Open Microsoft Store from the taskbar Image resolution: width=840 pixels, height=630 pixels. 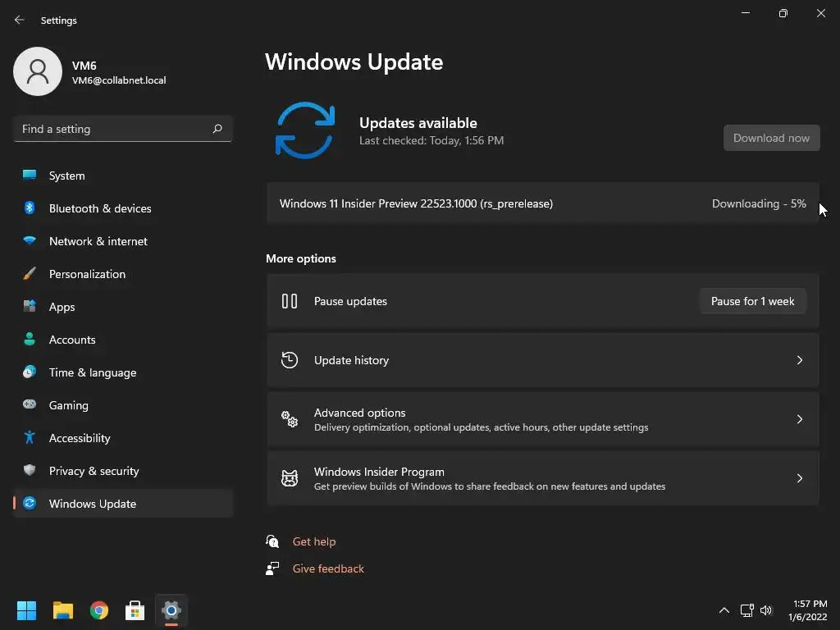135,610
